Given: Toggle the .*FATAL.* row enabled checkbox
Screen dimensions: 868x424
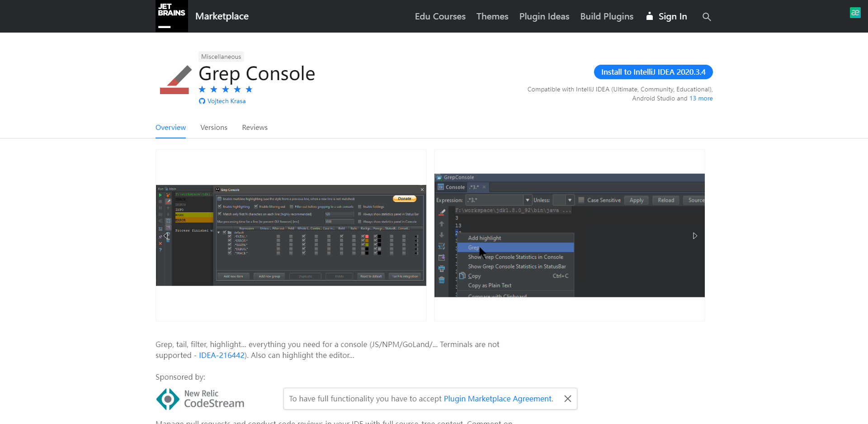Looking at the screenshot, I should click(x=230, y=236).
